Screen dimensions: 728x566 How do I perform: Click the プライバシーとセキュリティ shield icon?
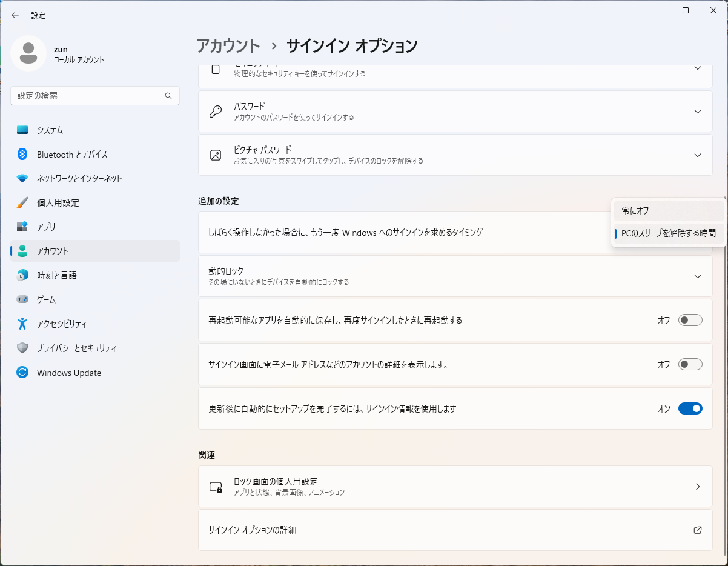22,348
